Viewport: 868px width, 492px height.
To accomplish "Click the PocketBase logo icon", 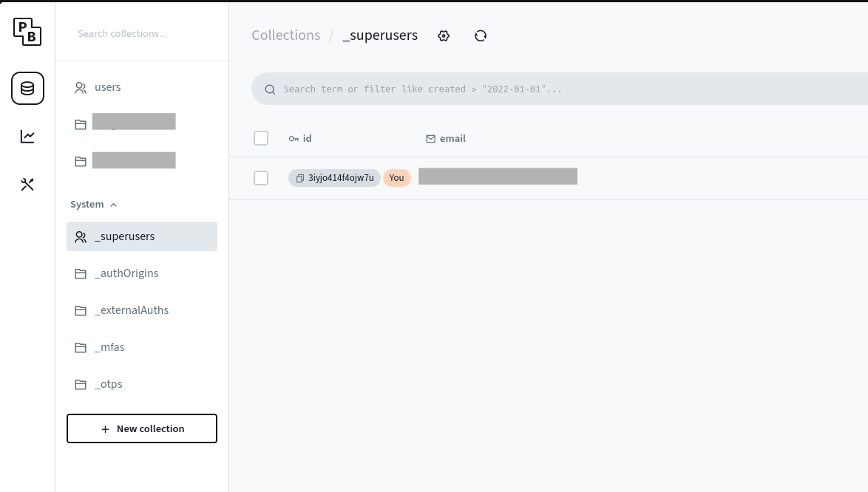I will click(x=27, y=32).
